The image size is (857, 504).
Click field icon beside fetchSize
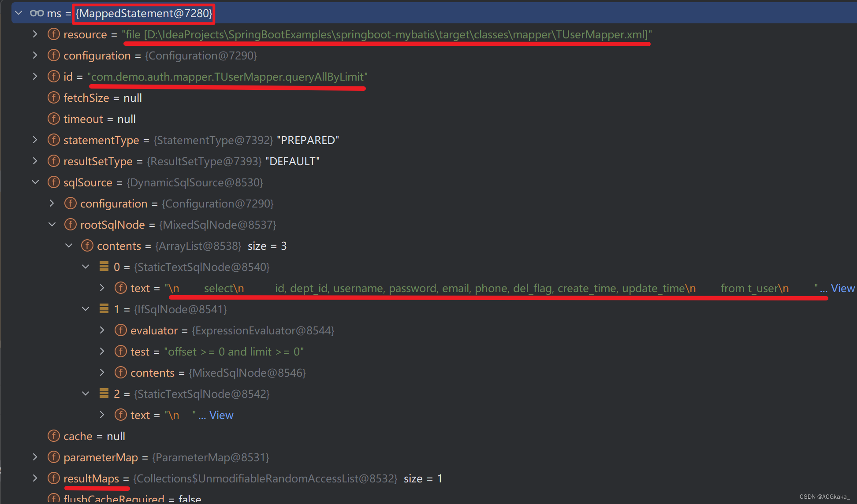click(53, 98)
